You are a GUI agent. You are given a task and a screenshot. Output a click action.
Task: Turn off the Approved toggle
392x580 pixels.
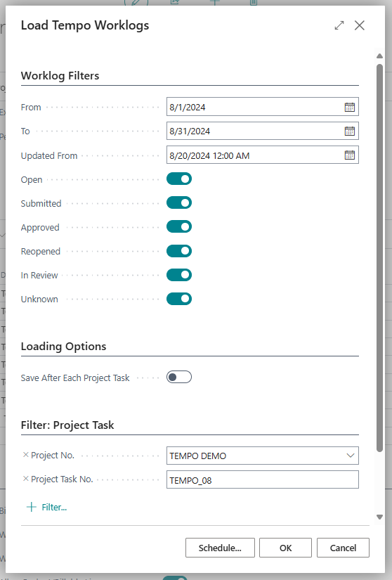tap(179, 227)
